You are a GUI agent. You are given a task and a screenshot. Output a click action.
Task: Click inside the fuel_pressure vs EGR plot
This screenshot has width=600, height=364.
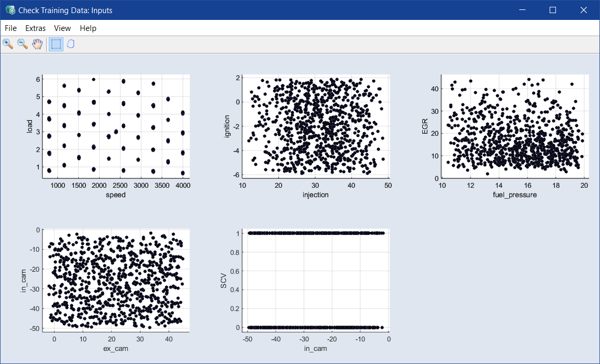click(x=514, y=126)
